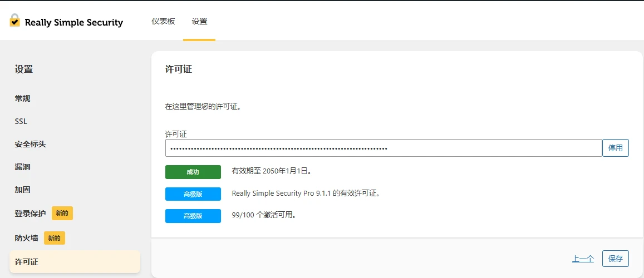Go back with the 上一个 link
Image resolution: width=644 pixels, height=278 pixels.
coord(583,259)
